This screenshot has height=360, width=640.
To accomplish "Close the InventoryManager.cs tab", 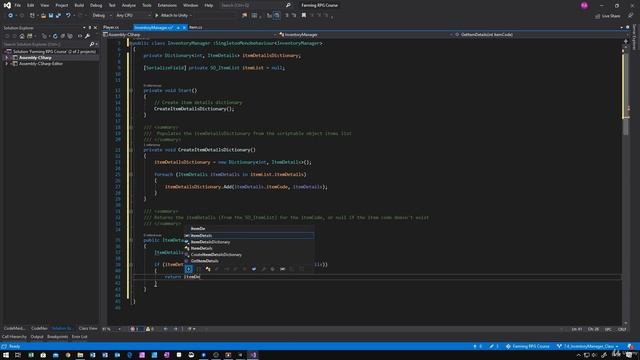I will [184, 27].
